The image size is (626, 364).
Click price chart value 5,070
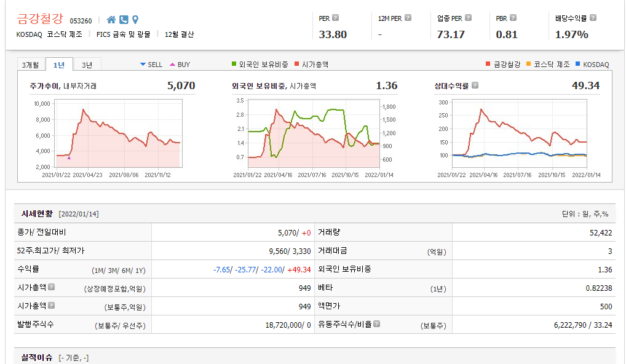181,85
